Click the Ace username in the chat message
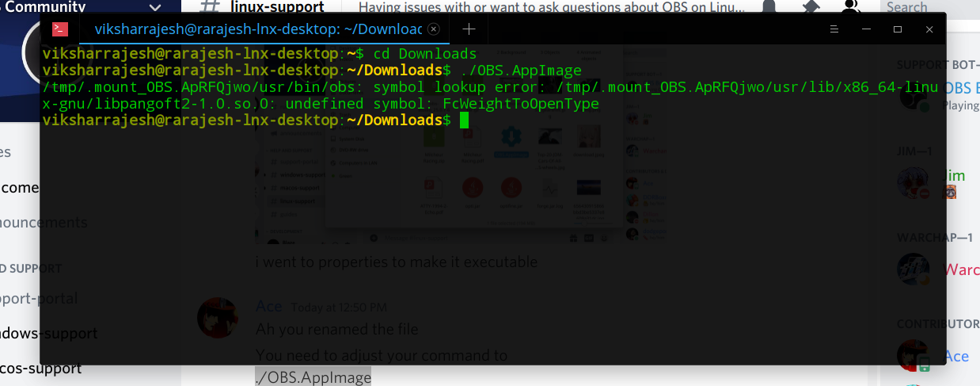This screenshot has width=980, height=386. coord(268,306)
